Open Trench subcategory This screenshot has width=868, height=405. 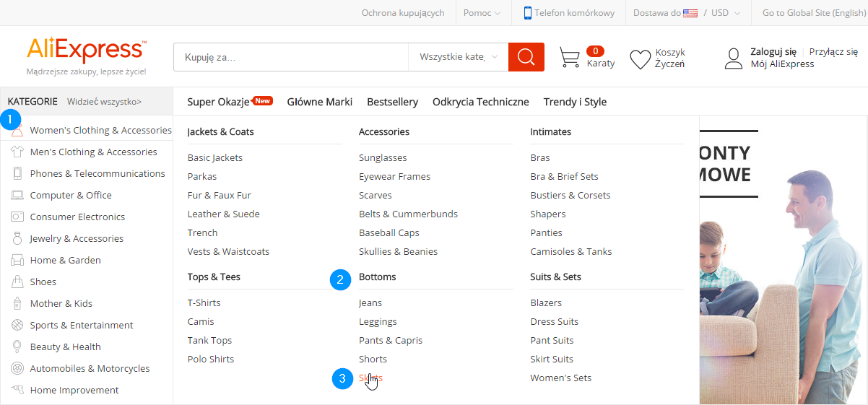click(202, 232)
